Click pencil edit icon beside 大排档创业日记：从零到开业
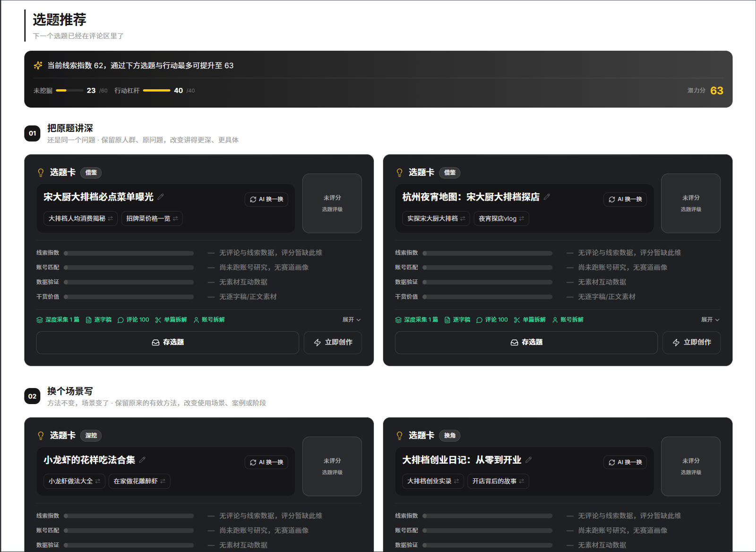756x552 pixels. point(528,459)
